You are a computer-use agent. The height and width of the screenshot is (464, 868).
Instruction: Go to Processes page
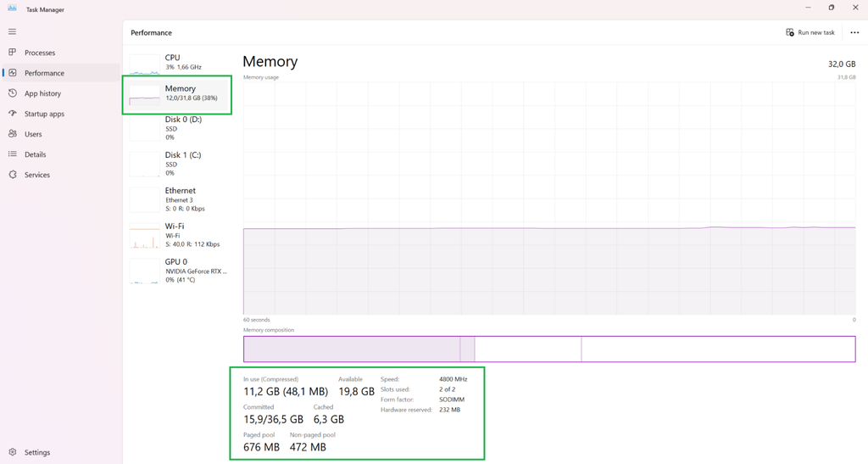tap(40, 53)
